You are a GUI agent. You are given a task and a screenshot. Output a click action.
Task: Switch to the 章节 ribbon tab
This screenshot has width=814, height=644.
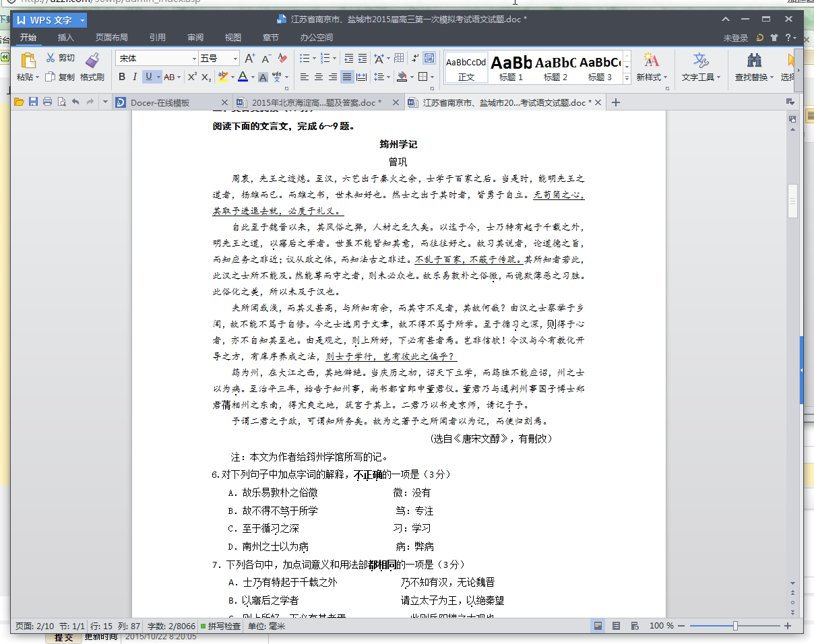point(270,38)
